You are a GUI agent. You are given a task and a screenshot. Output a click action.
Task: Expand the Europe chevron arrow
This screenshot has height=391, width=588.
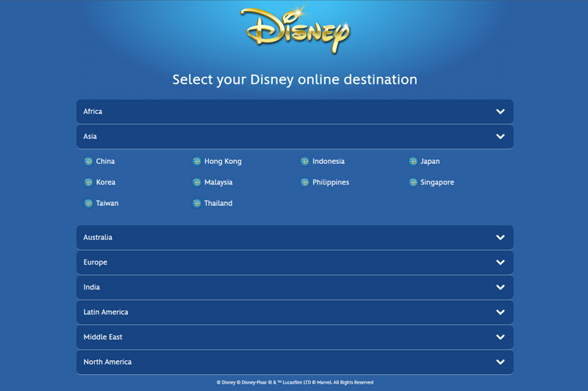click(x=500, y=262)
